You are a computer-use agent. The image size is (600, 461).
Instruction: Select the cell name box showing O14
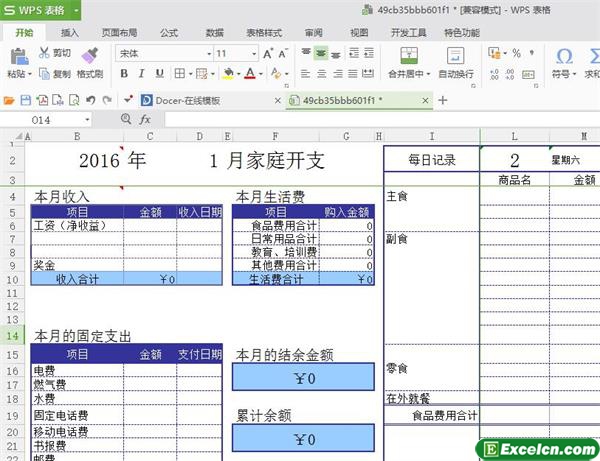click(41, 120)
